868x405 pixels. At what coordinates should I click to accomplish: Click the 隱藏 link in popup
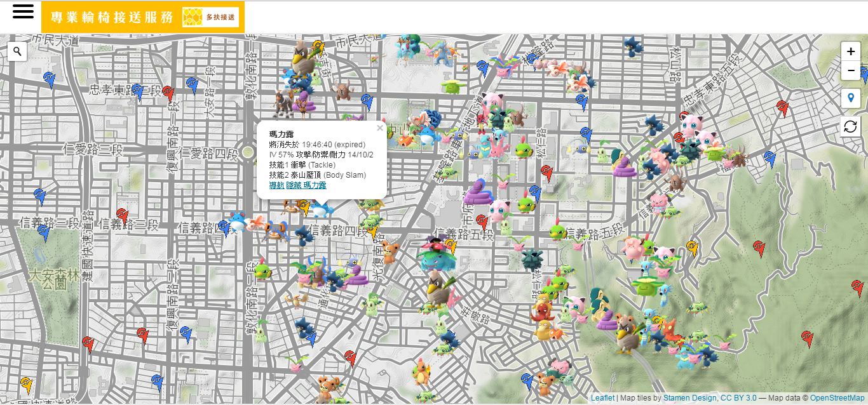click(x=294, y=185)
